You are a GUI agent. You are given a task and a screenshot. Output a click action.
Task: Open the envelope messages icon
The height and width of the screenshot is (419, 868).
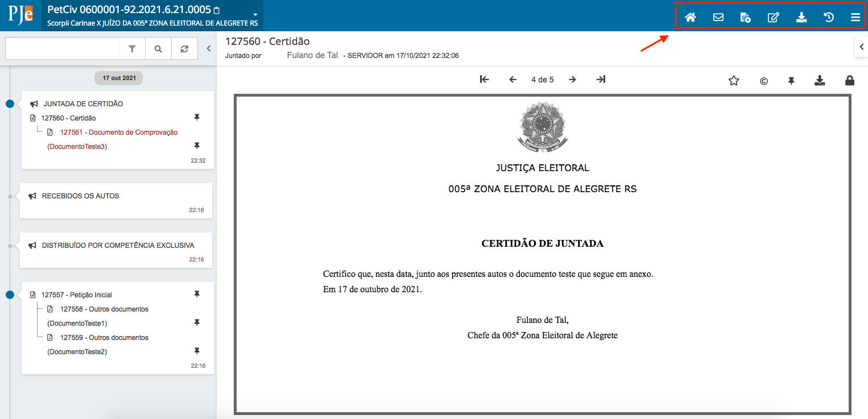(x=718, y=17)
